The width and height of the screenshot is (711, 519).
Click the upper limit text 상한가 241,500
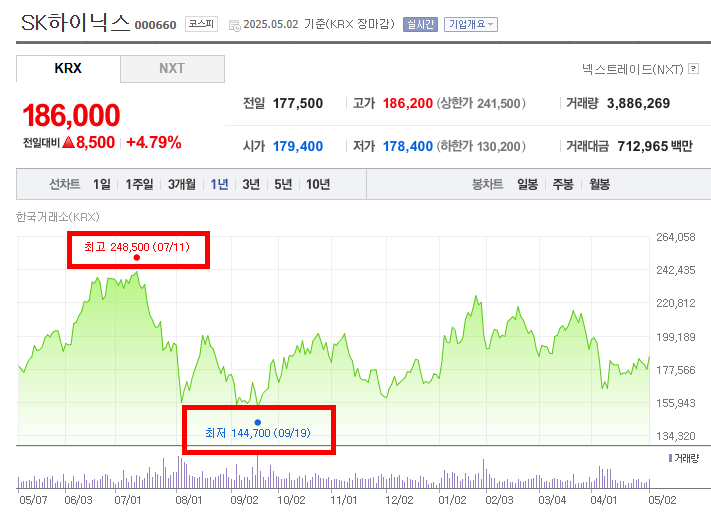coord(481,103)
